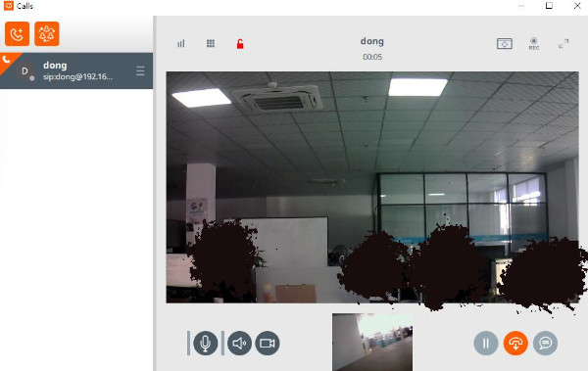Close the Calls window
The image size is (588, 371).
click(x=577, y=6)
